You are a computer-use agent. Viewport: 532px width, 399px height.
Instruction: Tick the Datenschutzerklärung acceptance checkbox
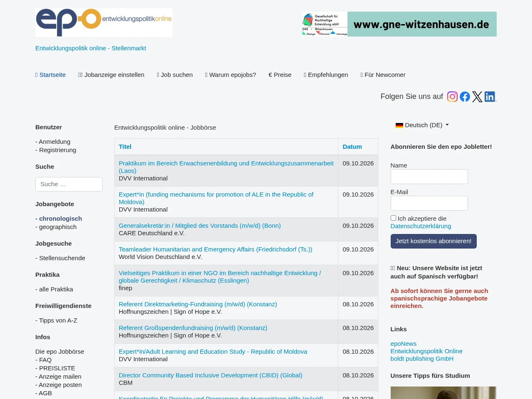coord(393,218)
